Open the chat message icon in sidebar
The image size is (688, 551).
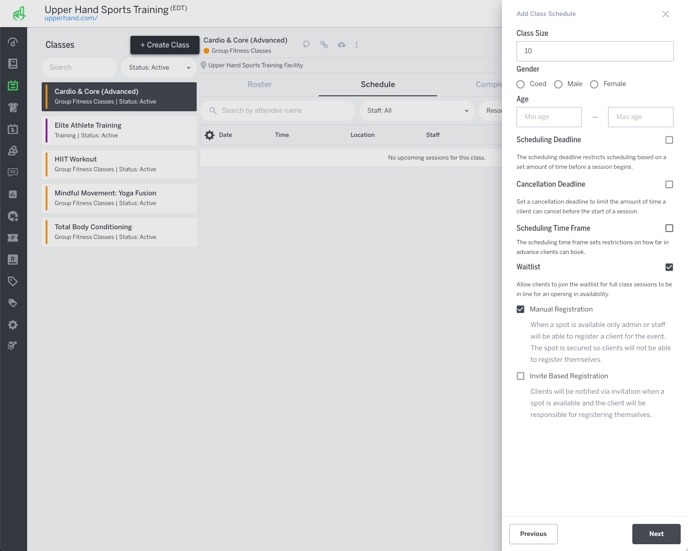point(13,172)
